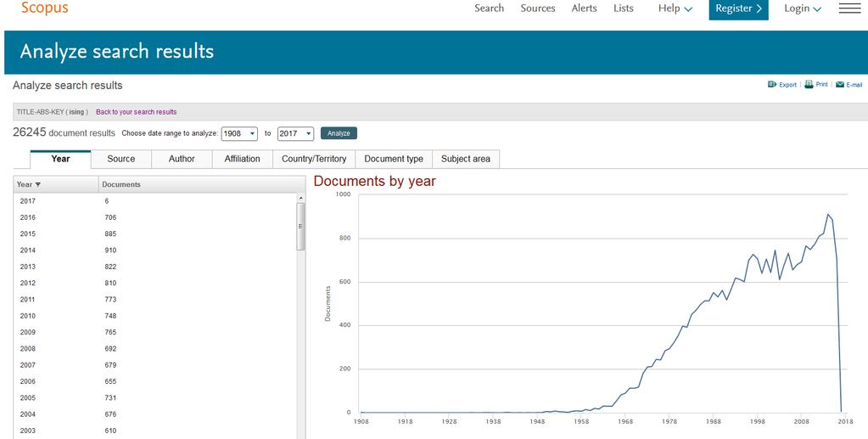
Task: Click the E-mail envelope icon
Action: point(840,85)
